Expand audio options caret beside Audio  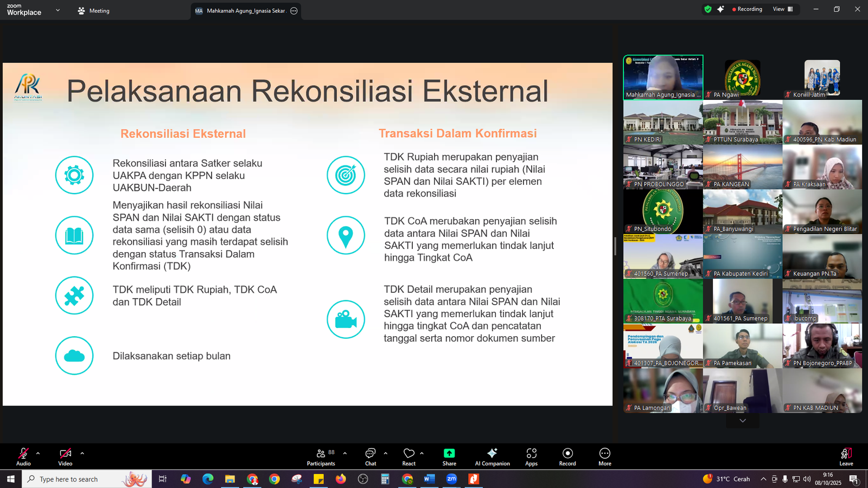coord(38,453)
